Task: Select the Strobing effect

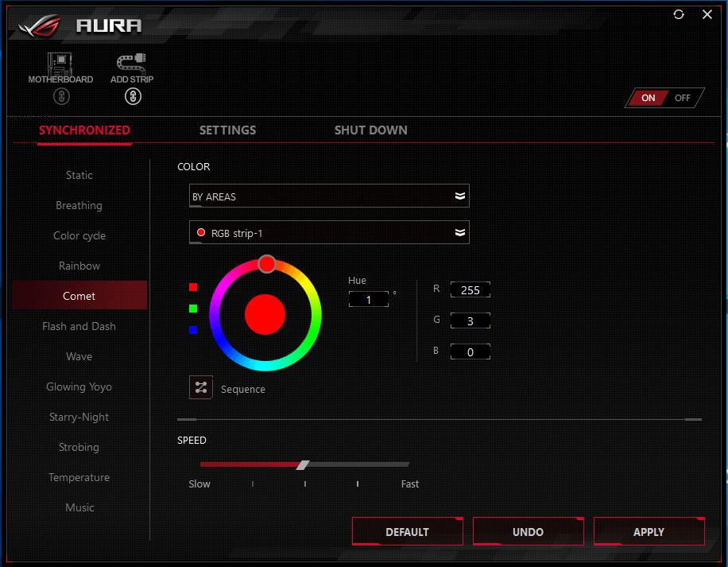Action: point(79,447)
